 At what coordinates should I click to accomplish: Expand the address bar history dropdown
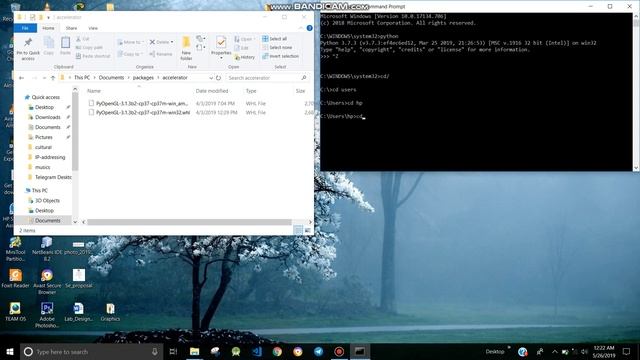pyautogui.click(x=211, y=78)
